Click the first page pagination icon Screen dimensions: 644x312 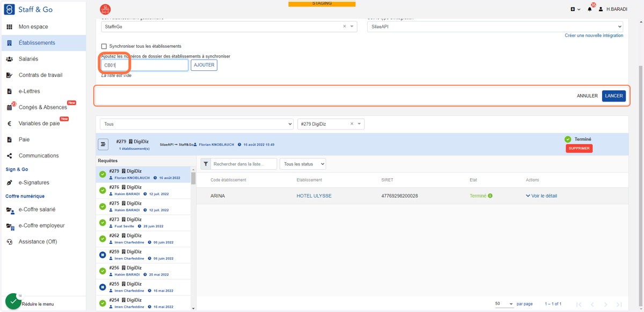(x=579, y=304)
